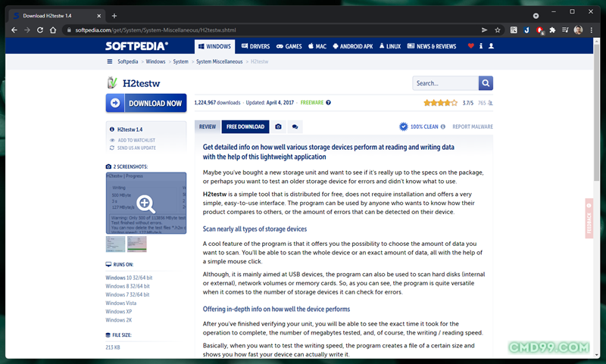
Task: Open the screenshots camera tab
Action: [x=278, y=126]
